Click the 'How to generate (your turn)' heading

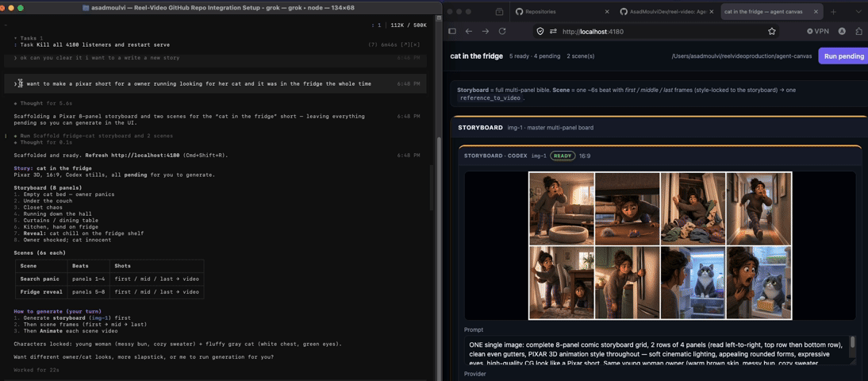coord(58,311)
